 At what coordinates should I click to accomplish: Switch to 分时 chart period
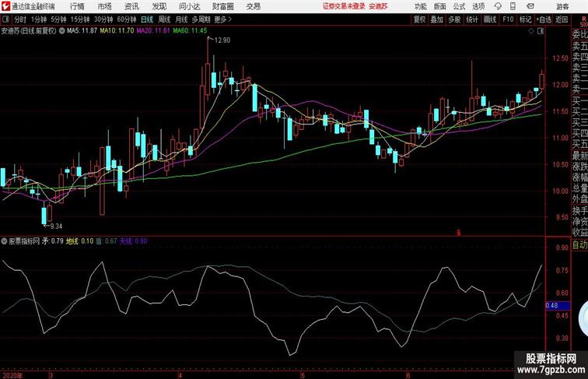(21, 19)
